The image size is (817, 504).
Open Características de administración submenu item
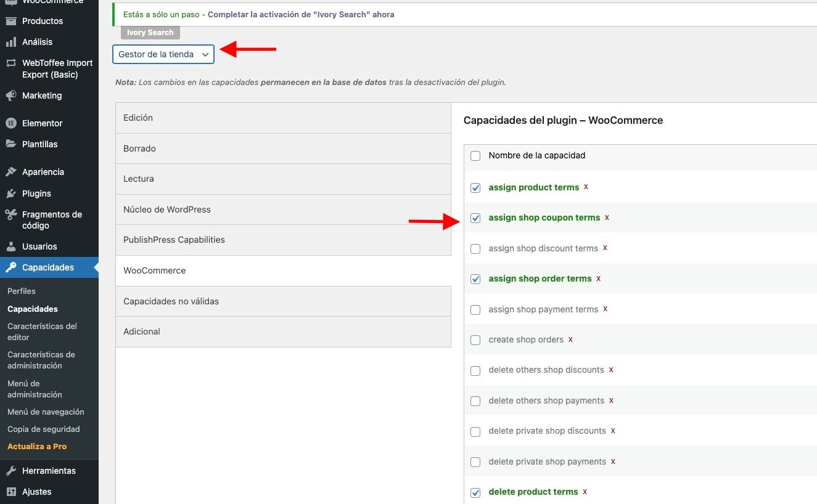41,360
